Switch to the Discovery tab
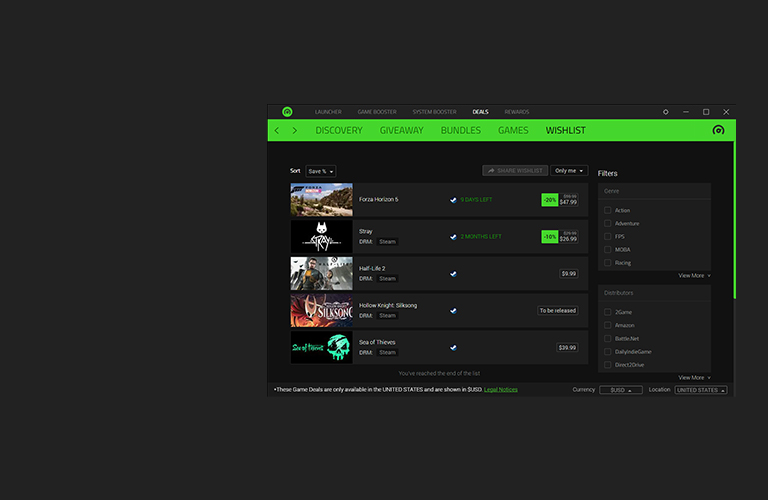This screenshot has width=768, height=500. tap(339, 131)
